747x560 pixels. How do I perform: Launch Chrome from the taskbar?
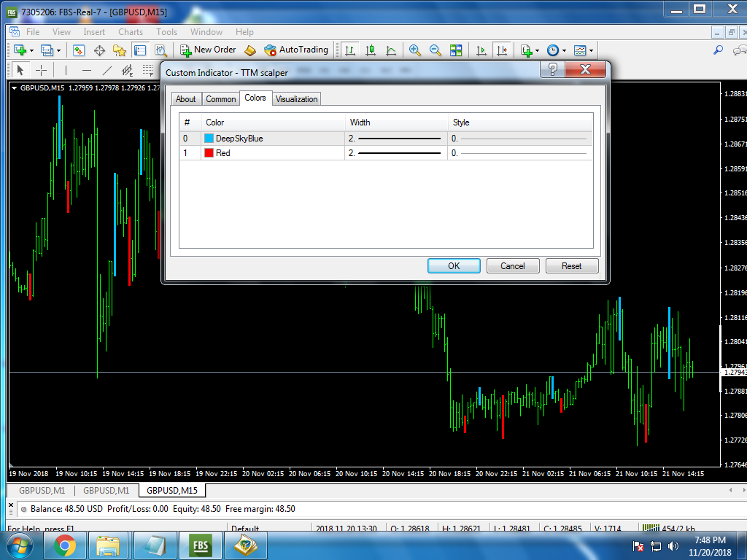(x=64, y=545)
